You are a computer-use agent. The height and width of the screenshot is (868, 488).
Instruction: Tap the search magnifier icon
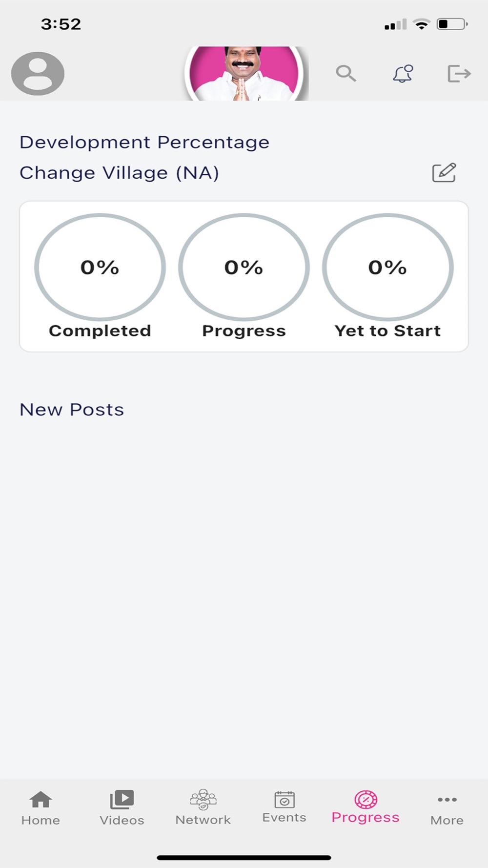click(346, 73)
